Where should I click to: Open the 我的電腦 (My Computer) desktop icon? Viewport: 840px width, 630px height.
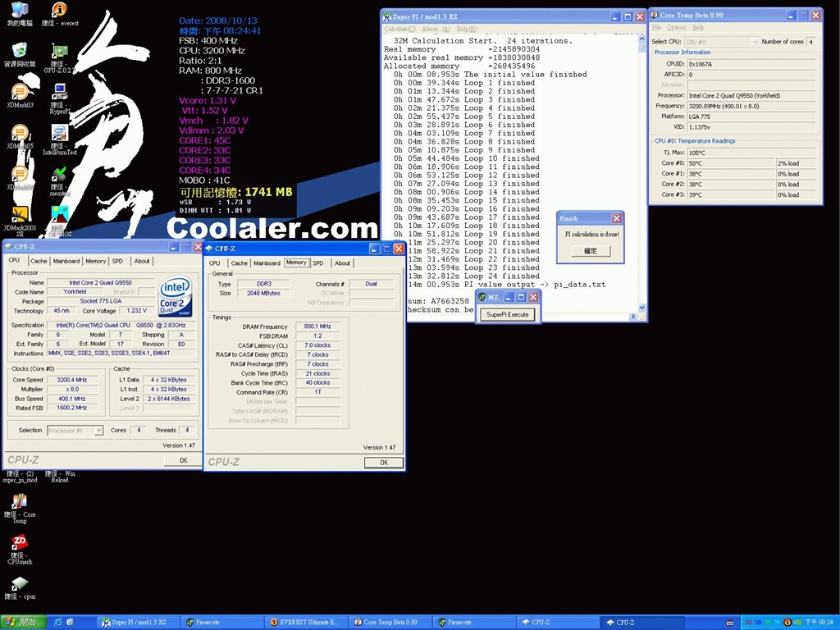[x=20, y=13]
